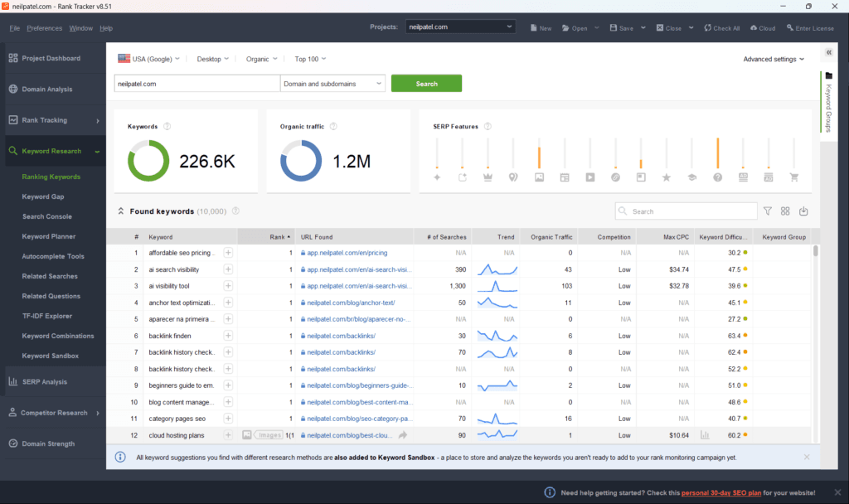The height and width of the screenshot is (504, 849).
Task: Expand the Competitor Research sidebar section
Action: 98,413
